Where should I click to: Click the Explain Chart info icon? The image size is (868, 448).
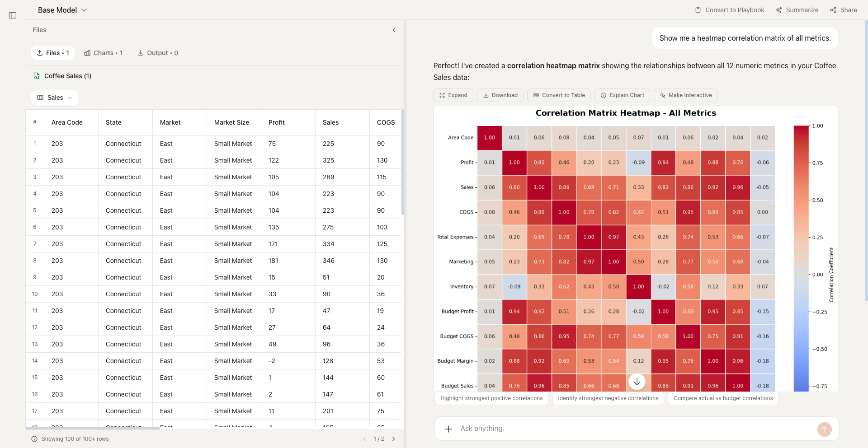tap(603, 95)
